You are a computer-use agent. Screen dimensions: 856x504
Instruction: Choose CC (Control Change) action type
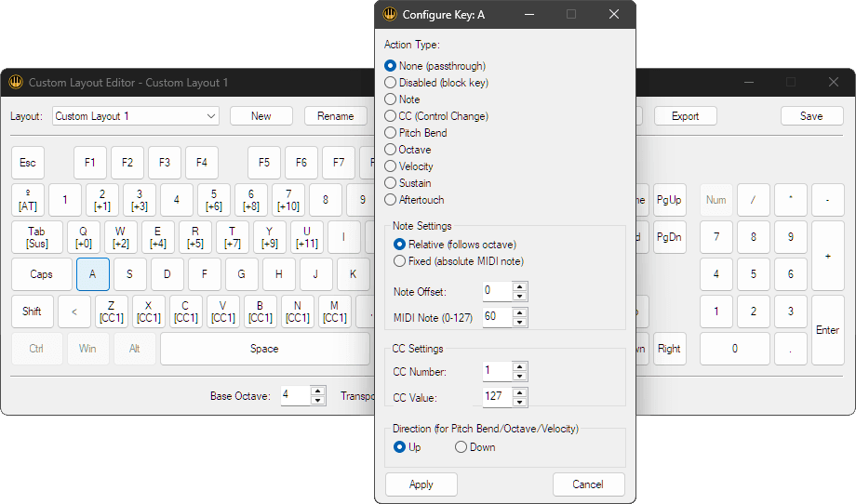[436, 116]
